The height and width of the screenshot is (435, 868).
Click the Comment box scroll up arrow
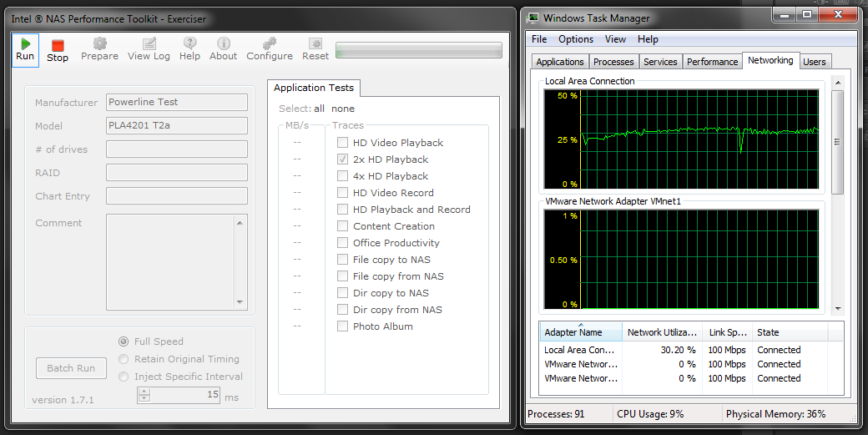240,222
